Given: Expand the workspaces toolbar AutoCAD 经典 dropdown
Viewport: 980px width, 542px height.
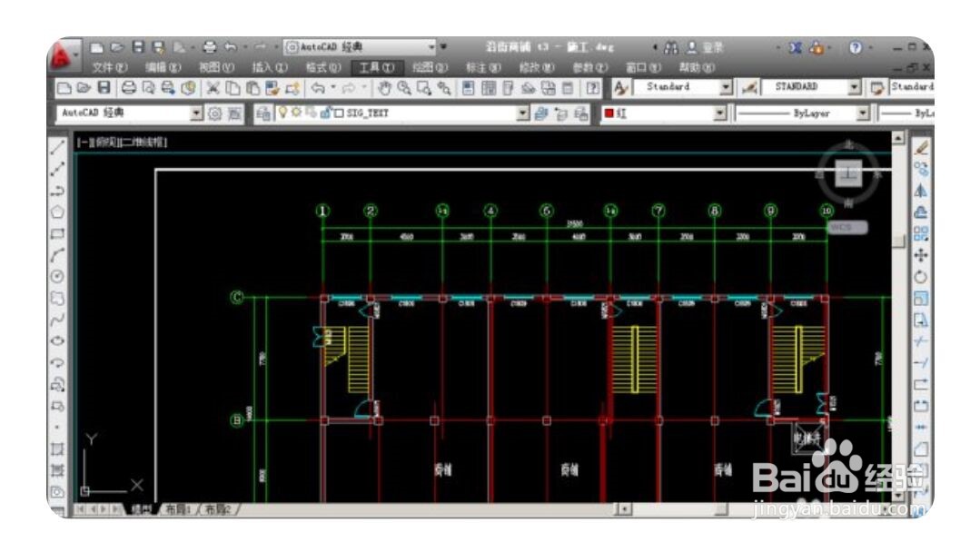Looking at the screenshot, I should (x=196, y=113).
